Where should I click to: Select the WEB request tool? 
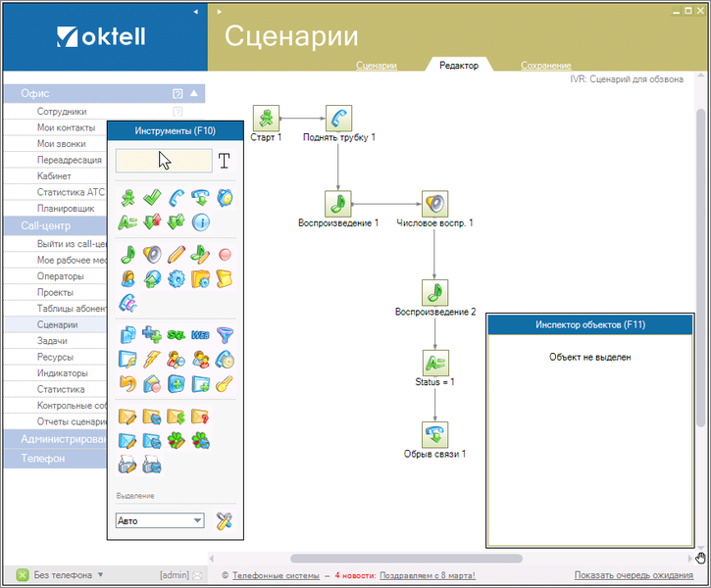coord(200,335)
